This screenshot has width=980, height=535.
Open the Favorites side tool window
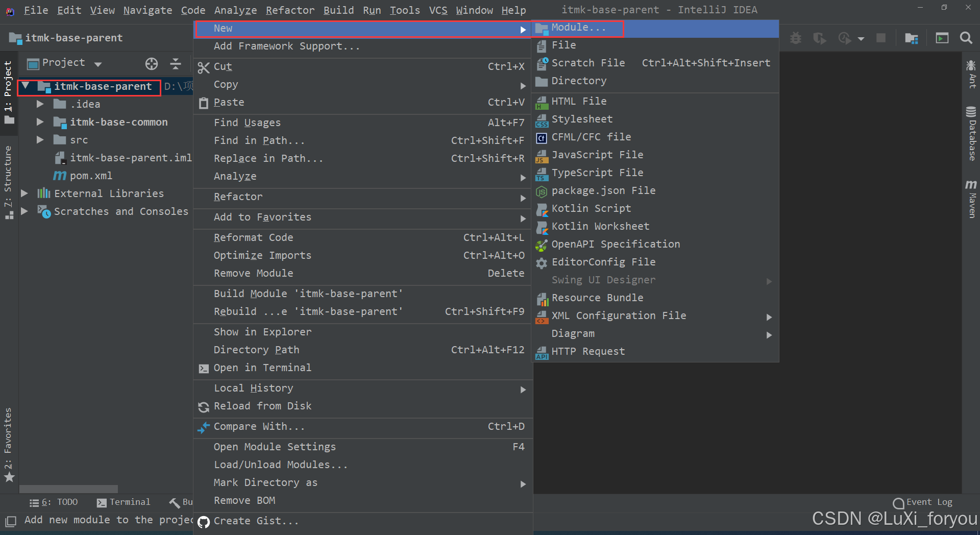tap(9, 444)
